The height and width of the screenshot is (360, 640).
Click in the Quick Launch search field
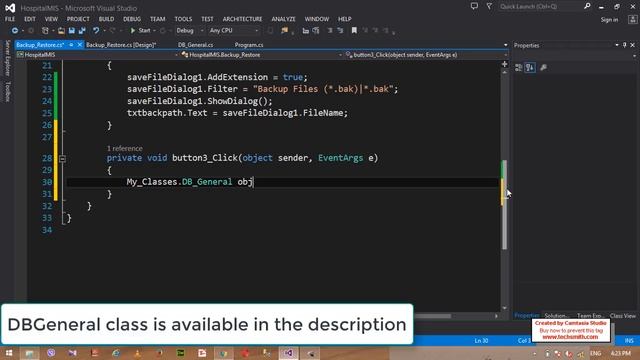540,6
